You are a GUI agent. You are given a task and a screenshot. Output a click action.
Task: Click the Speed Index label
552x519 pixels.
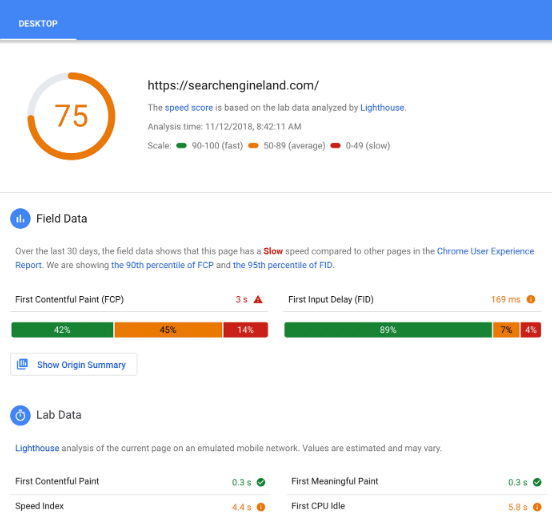pos(39,506)
